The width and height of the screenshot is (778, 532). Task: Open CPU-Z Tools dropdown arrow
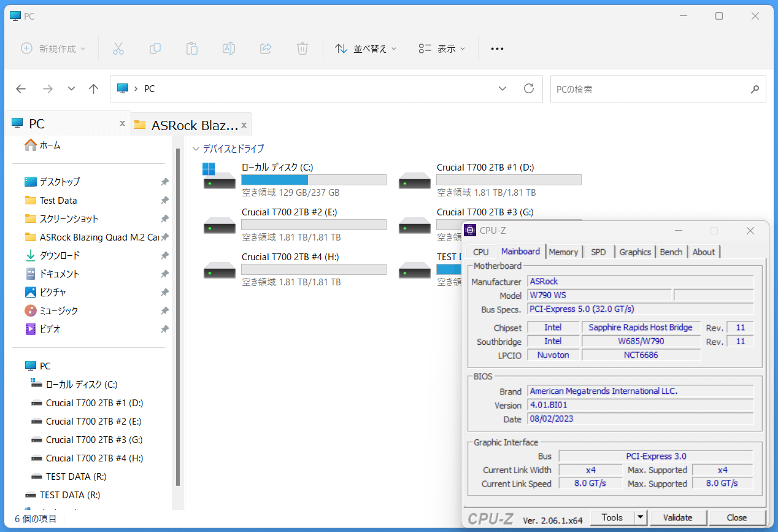tap(641, 517)
